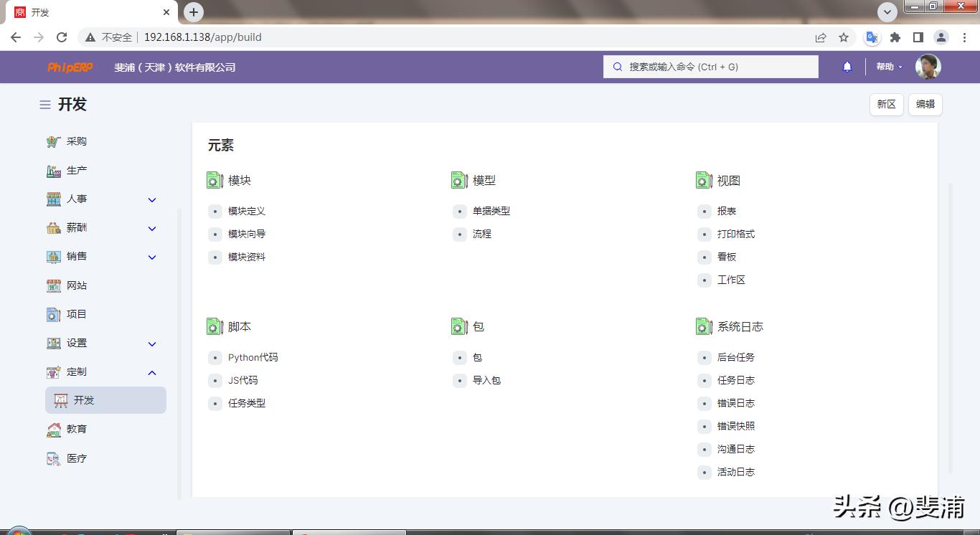Click the hamburger menu beside 开发 title
The image size is (980, 535).
pos(44,104)
